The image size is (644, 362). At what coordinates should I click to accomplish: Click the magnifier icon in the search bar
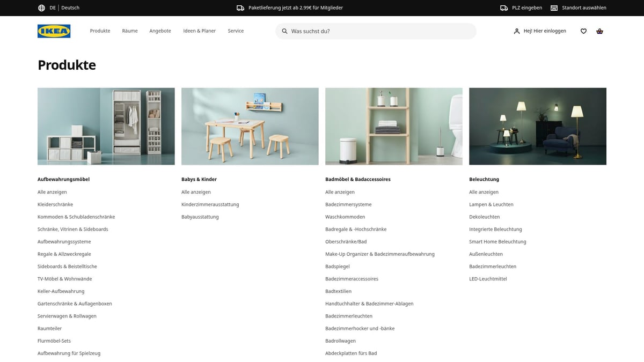tap(284, 31)
